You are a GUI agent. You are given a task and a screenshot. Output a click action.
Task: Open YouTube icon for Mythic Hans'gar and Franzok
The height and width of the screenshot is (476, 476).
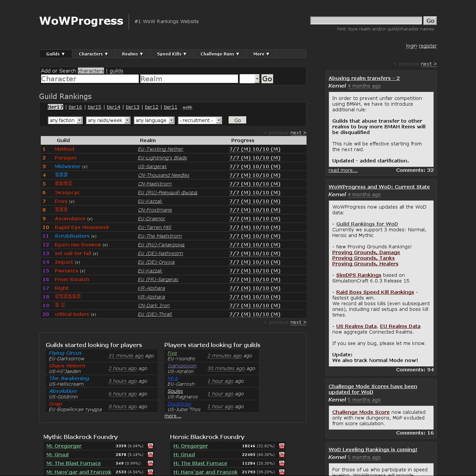click(150, 472)
